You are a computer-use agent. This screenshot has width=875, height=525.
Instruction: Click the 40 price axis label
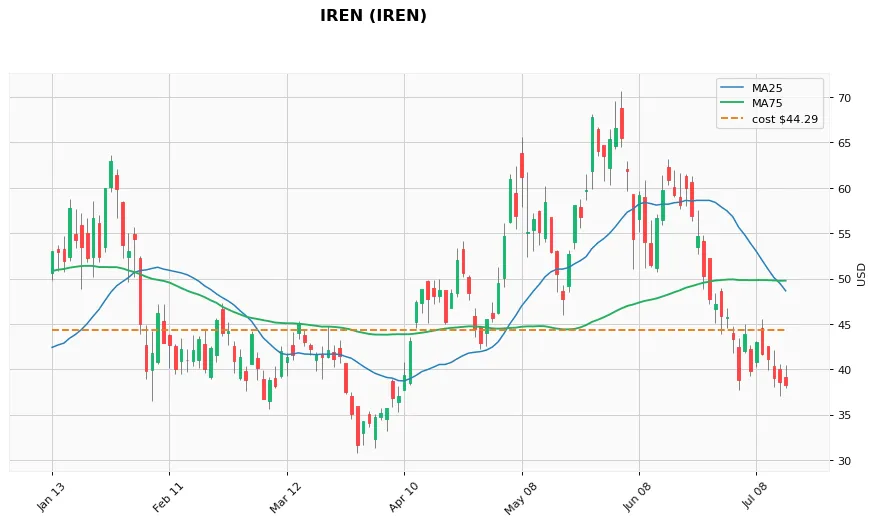pos(844,370)
